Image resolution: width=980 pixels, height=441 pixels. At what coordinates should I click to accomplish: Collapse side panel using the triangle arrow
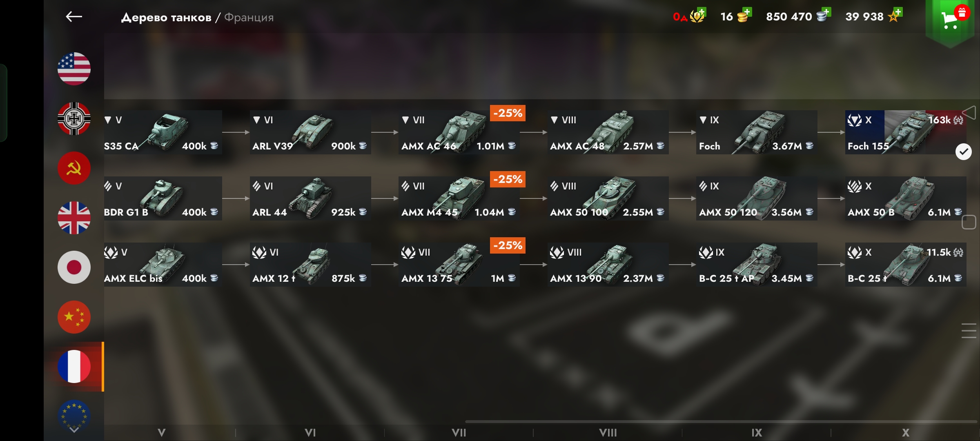(x=969, y=113)
